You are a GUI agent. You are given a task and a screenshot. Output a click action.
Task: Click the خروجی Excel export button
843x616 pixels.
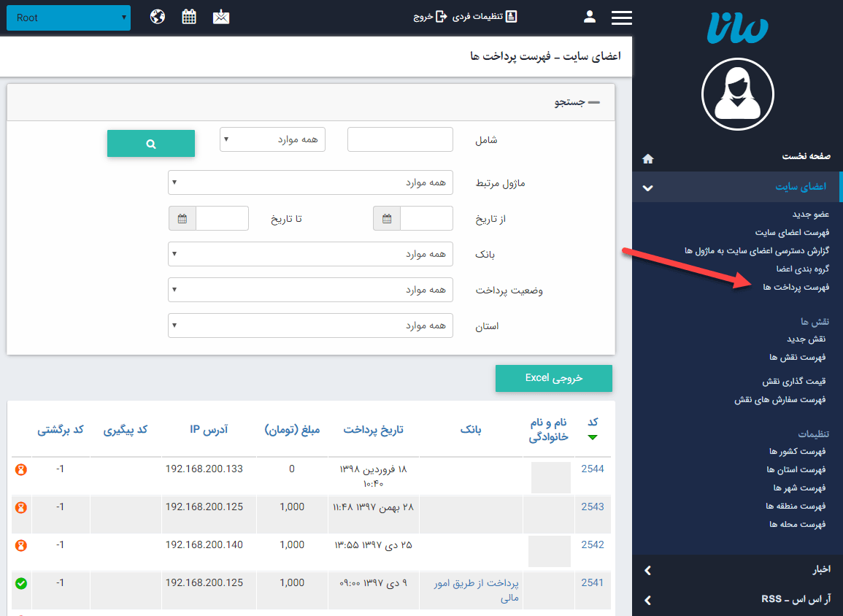[554, 378]
